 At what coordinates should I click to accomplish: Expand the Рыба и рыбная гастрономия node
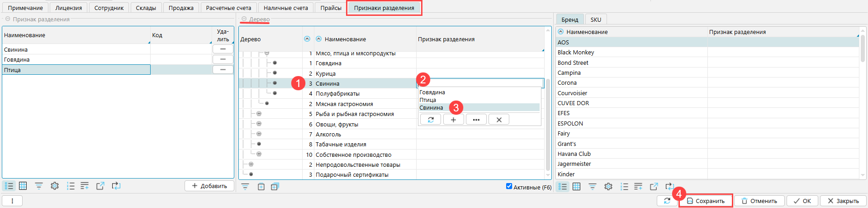coord(259,114)
